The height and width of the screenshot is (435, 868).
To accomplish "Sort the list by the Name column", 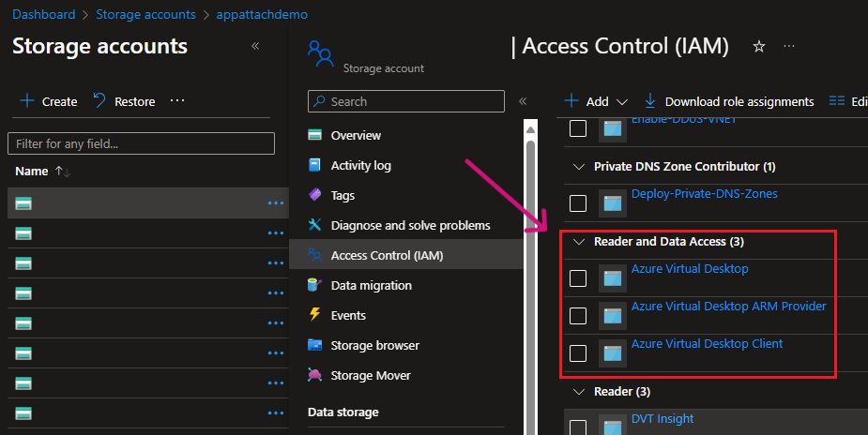I will click(42, 172).
